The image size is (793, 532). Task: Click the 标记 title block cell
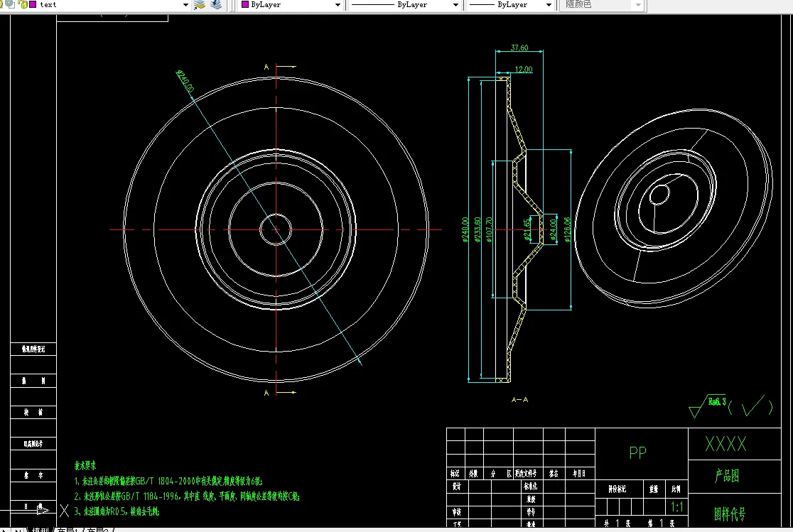(x=455, y=473)
